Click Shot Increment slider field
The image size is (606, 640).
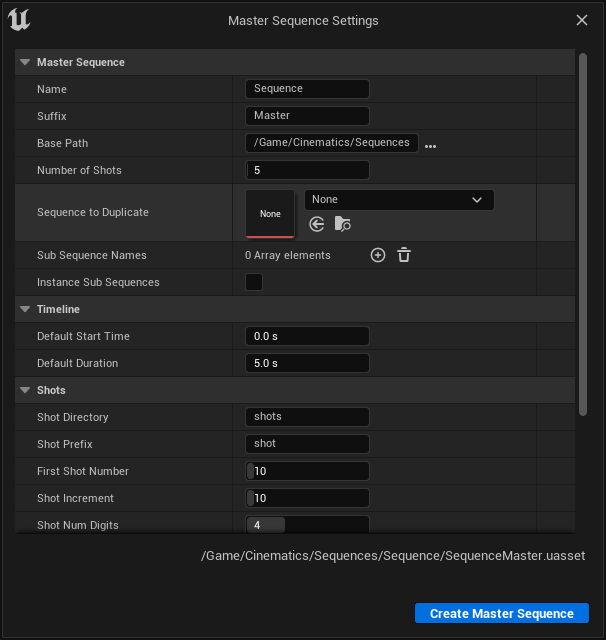click(307, 498)
